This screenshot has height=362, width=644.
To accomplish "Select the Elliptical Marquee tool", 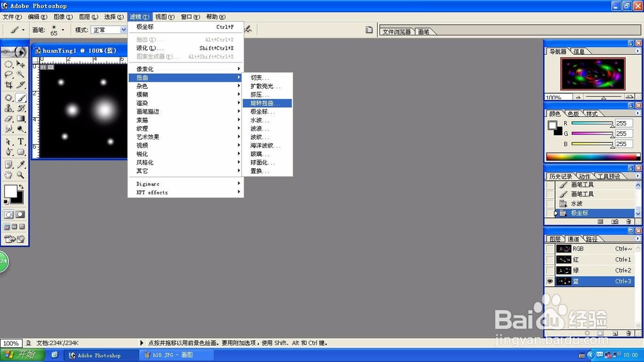I will [8, 64].
